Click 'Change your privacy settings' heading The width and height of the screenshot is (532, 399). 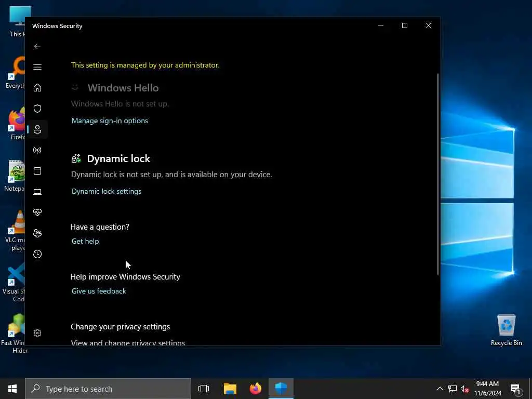click(120, 327)
